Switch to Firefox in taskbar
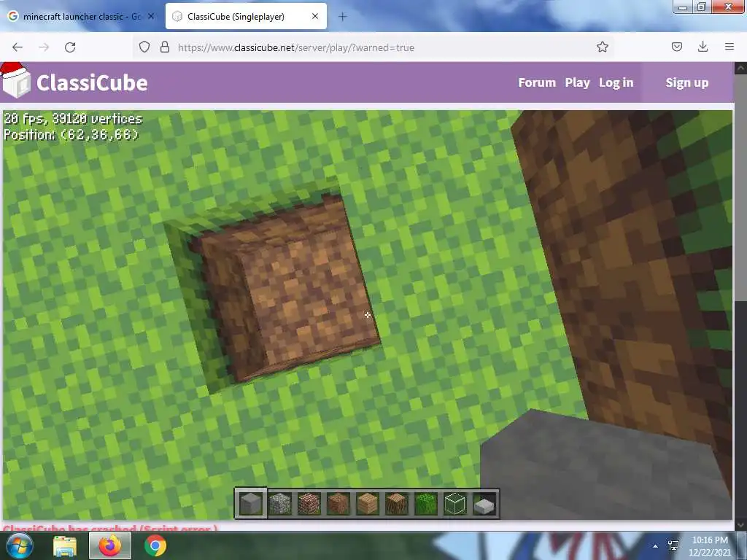The height and width of the screenshot is (560, 747). (109, 545)
